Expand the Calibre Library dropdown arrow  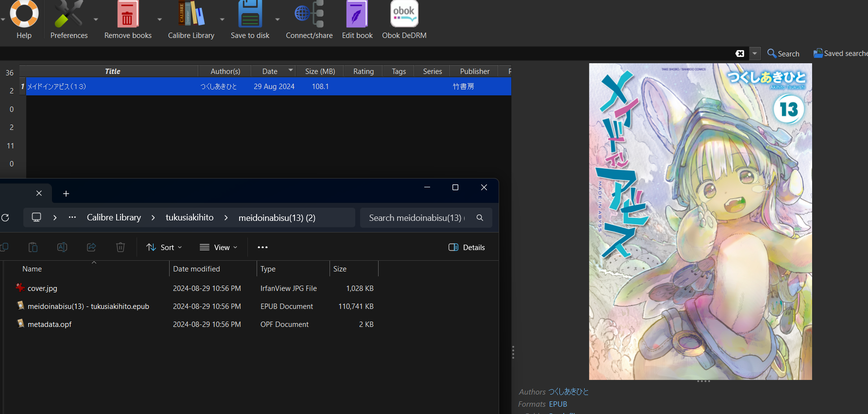point(222,19)
